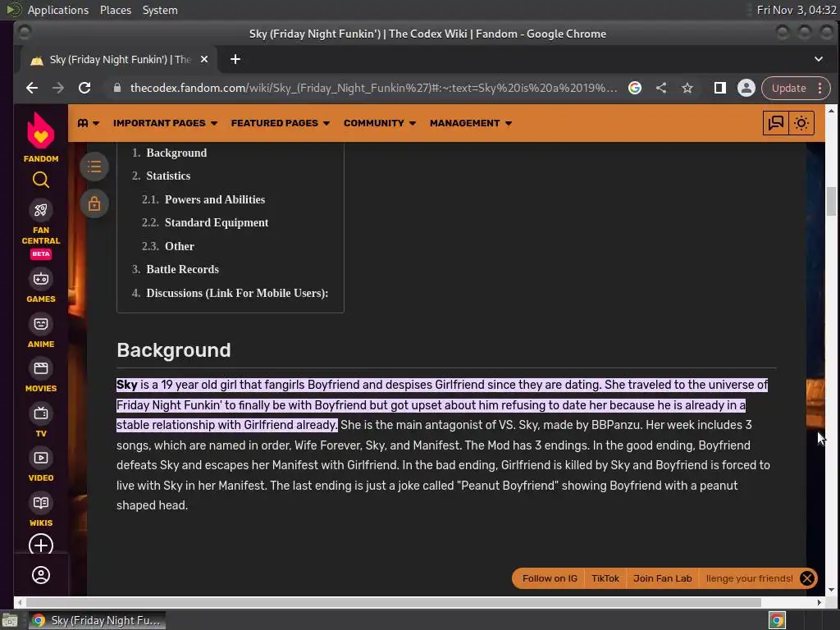Open the TV section icon

pos(41,413)
